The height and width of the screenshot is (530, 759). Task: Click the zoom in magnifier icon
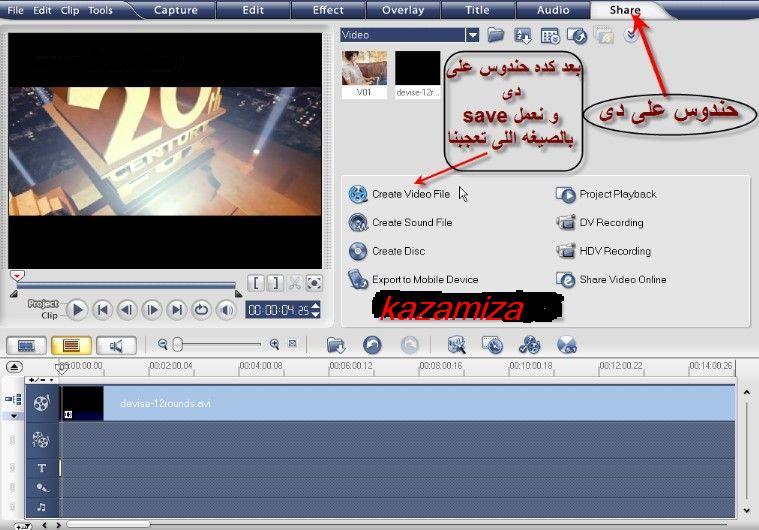click(274, 344)
